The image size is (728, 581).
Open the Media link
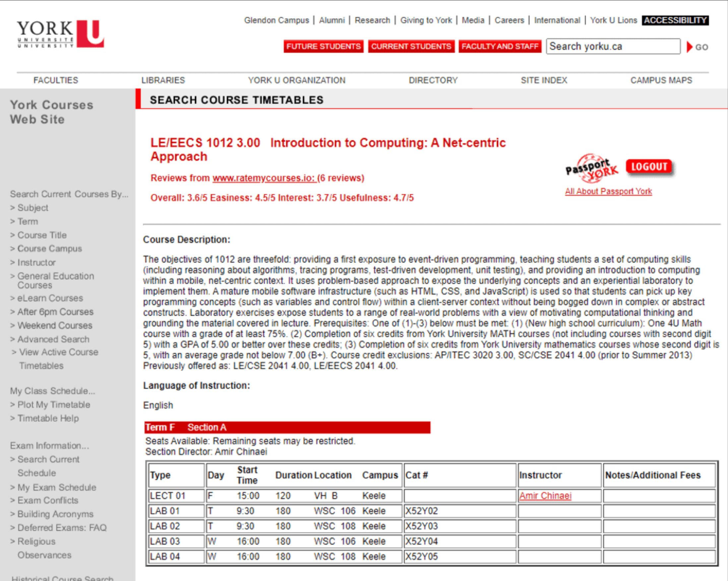pyautogui.click(x=473, y=20)
